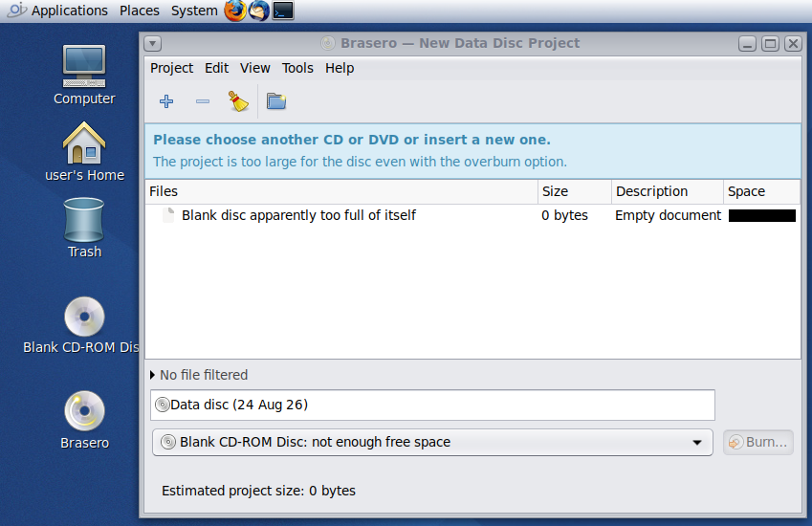Image resolution: width=812 pixels, height=526 pixels.
Task: Close the Brasero window
Action: coord(793,43)
